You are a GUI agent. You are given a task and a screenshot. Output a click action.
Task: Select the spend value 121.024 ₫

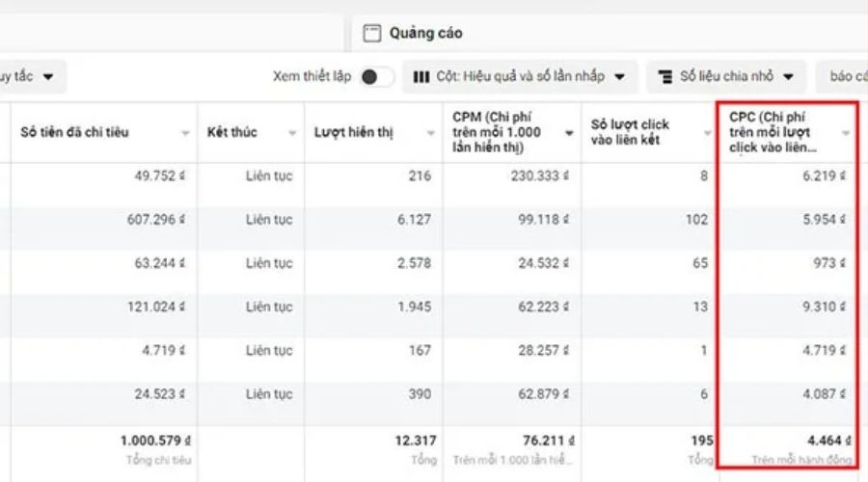[156, 308]
